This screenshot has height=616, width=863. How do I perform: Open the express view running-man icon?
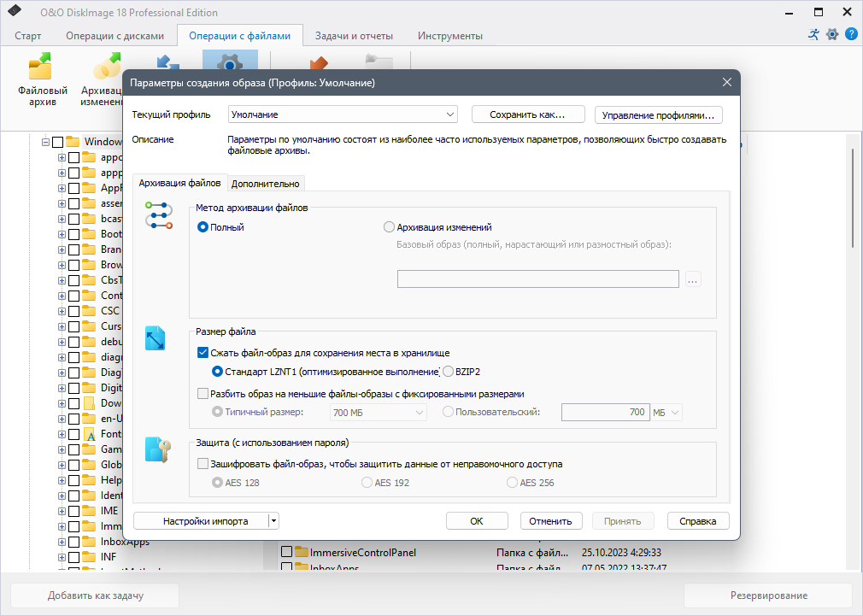click(813, 35)
